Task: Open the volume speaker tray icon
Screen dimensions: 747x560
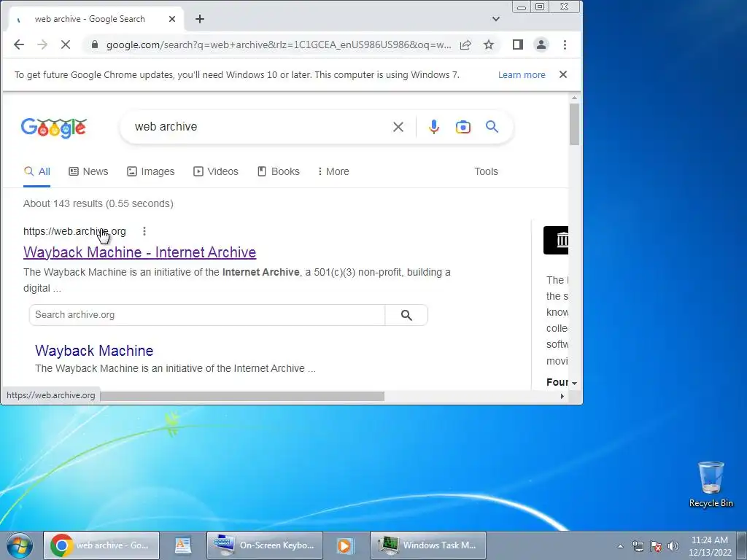Action: [x=673, y=546]
